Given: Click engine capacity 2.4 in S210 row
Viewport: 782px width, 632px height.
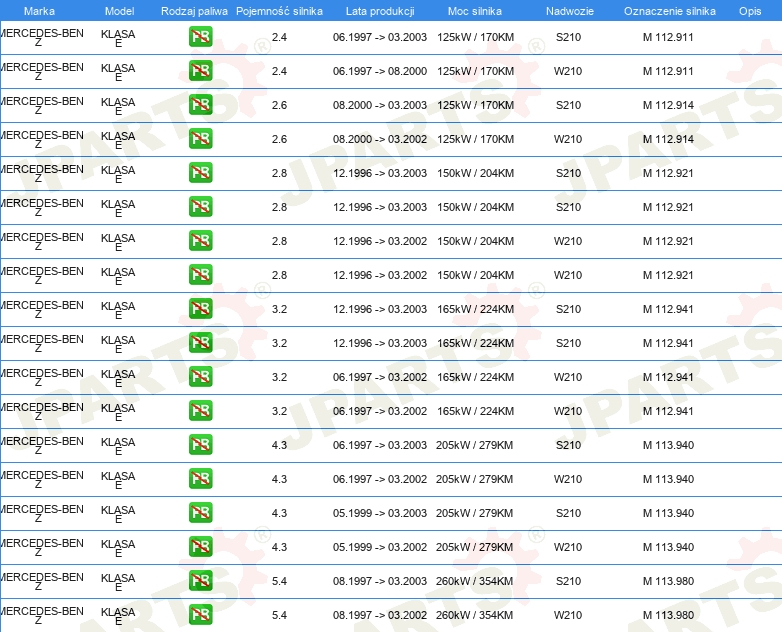Looking at the screenshot, I should 279,37.
